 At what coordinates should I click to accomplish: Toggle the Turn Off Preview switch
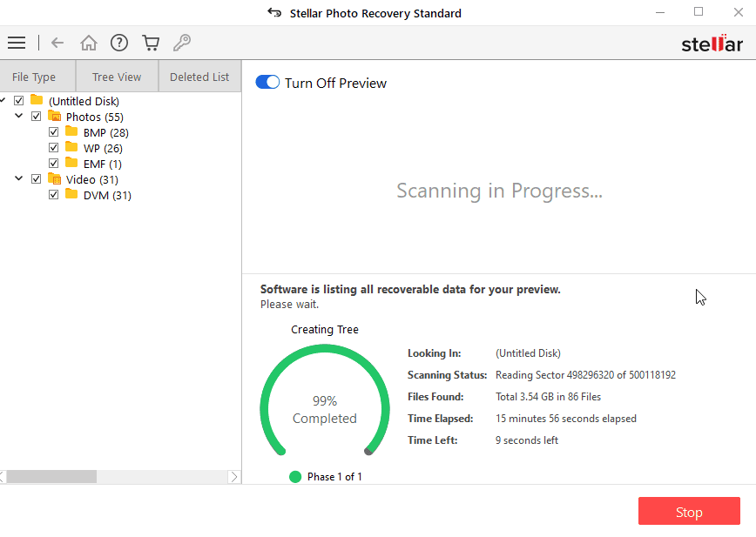pos(267,83)
